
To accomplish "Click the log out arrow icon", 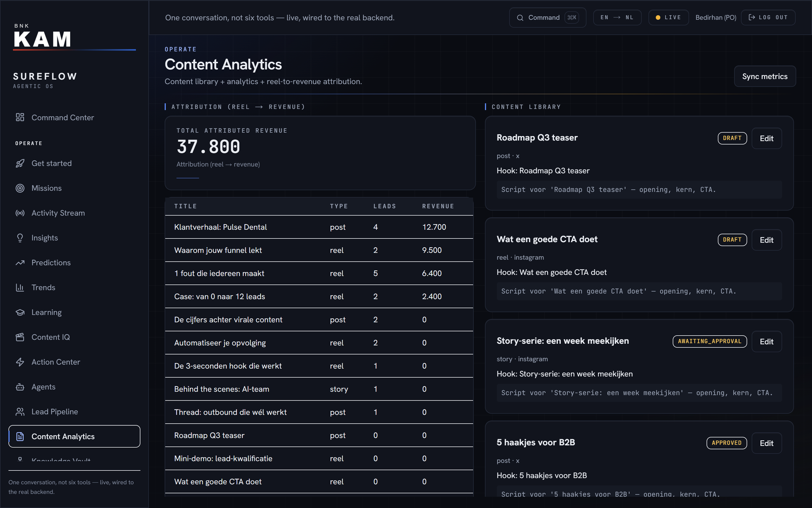I will [752, 17].
